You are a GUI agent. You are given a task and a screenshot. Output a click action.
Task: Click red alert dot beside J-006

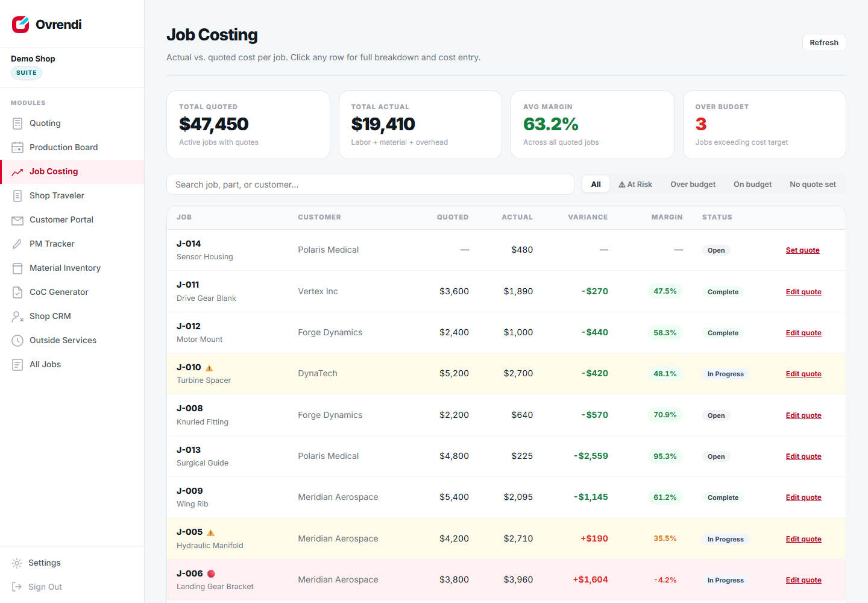pyautogui.click(x=211, y=573)
